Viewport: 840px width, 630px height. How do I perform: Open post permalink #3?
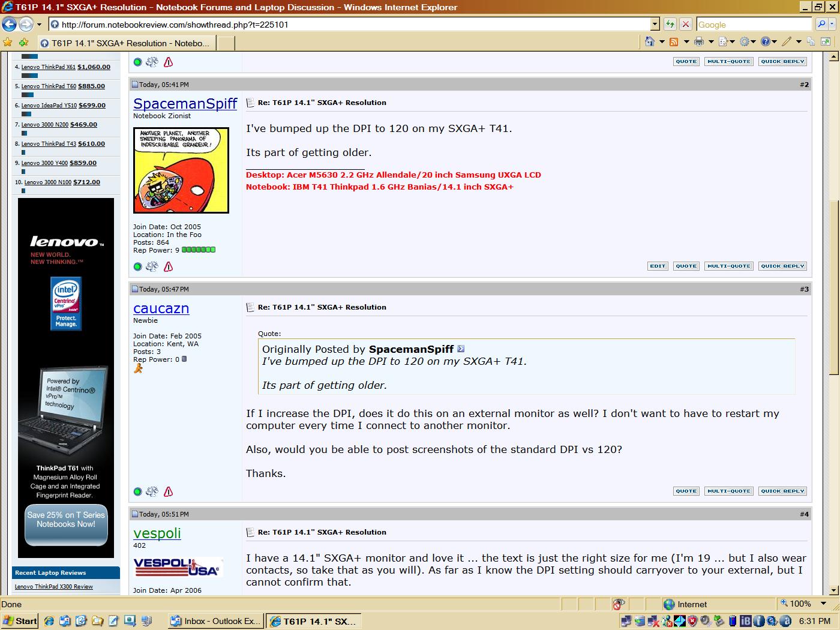click(x=804, y=289)
